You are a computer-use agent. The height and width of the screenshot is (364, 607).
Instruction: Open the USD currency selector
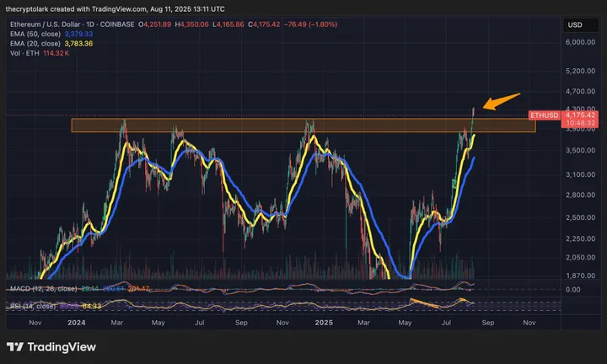(576, 24)
